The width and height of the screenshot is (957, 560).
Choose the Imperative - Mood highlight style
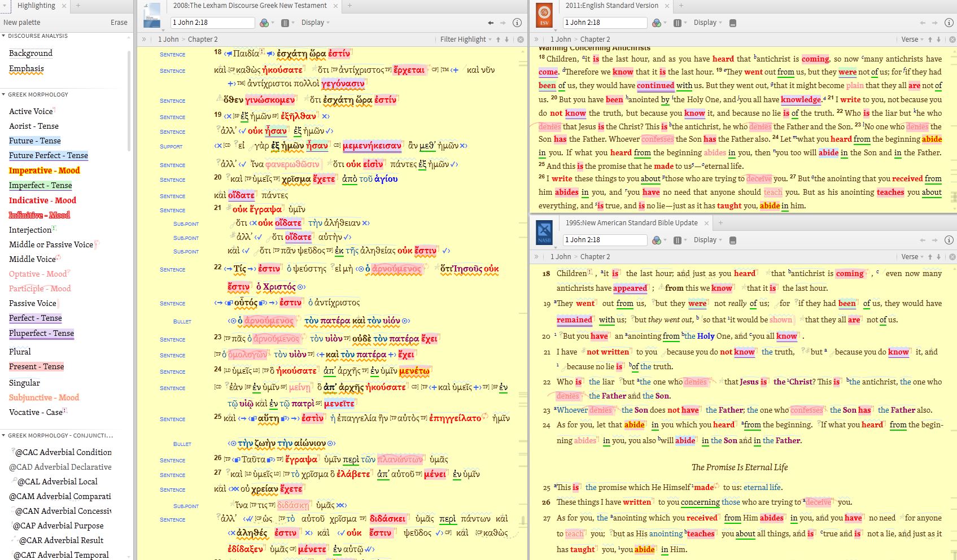coord(44,170)
